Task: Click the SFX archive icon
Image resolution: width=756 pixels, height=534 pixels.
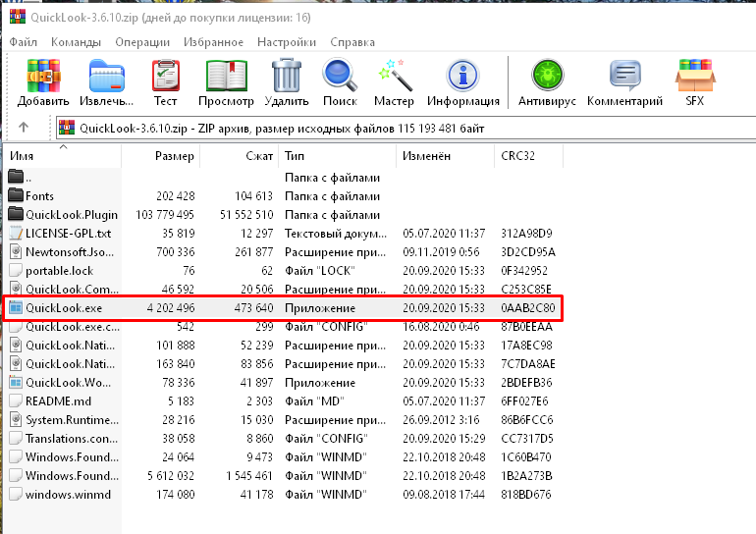Action: point(695,76)
